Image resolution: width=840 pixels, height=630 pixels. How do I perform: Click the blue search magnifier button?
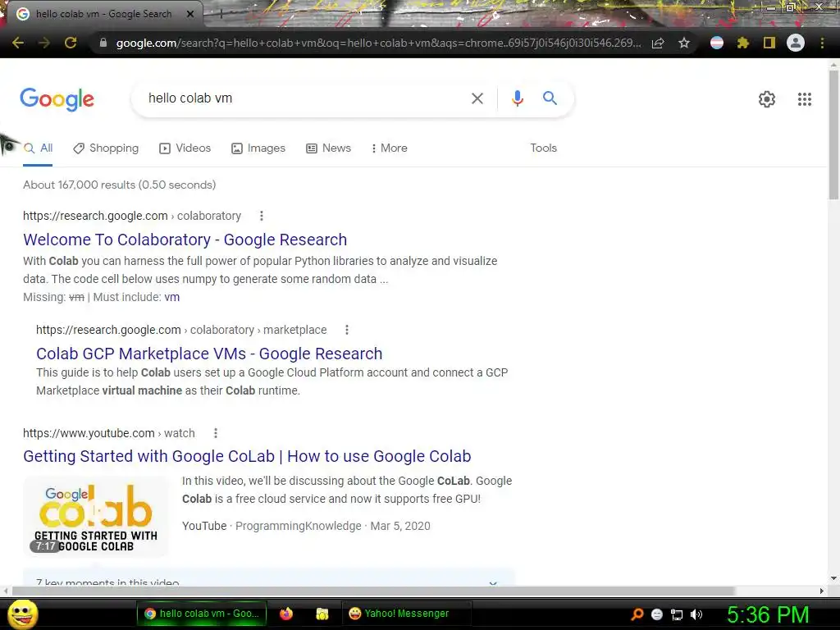click(550, 98)
